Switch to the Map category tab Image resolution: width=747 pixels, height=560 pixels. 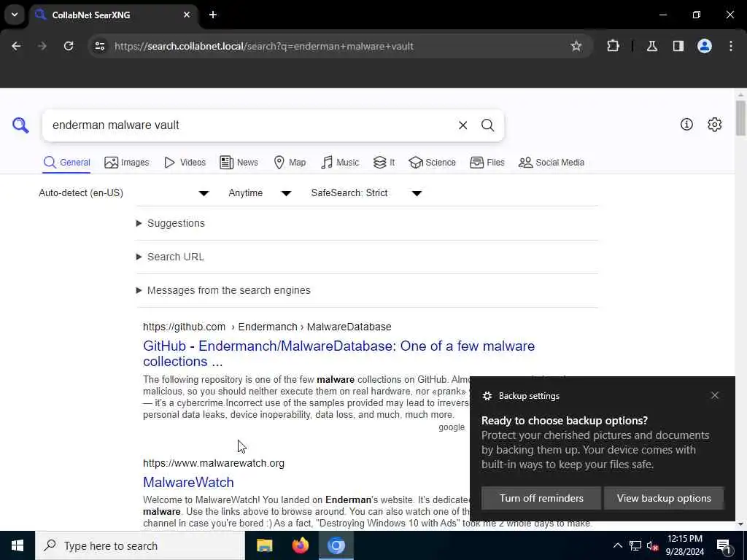[290, 163]
